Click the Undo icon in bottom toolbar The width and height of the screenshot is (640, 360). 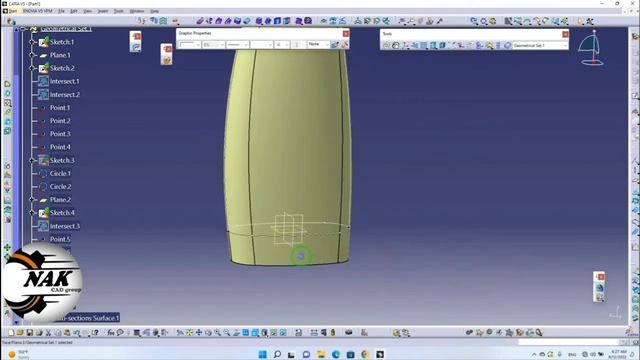pos(76,333)
